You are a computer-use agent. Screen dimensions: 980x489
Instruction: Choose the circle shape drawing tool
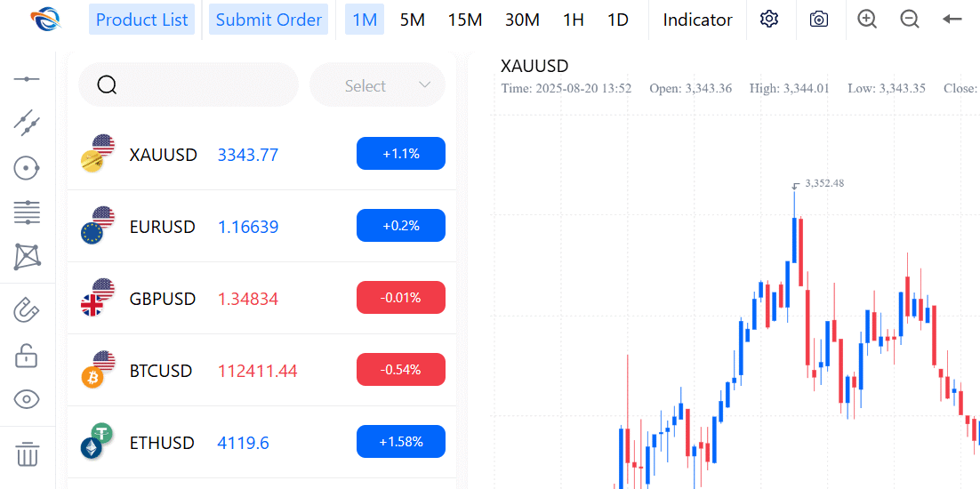click(x=27, y=167)
